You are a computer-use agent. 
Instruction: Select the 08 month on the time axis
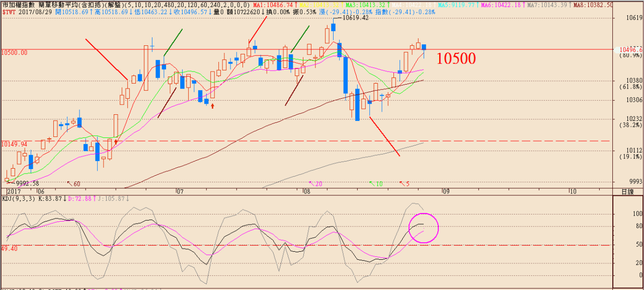(305, 191)
